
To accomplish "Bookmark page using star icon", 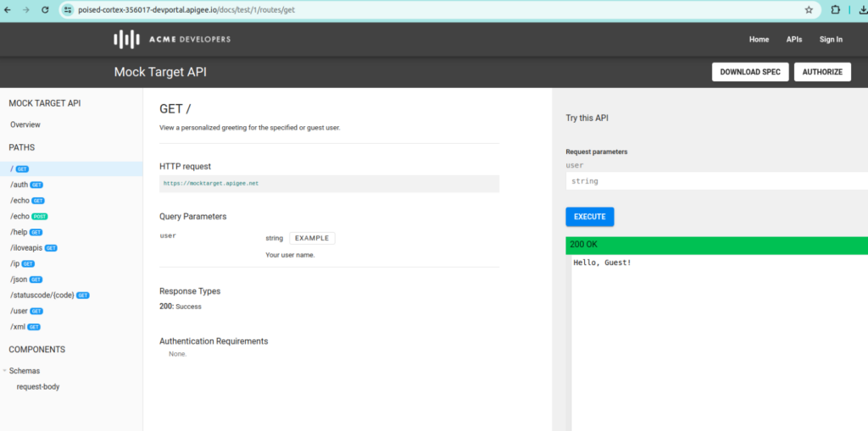I will point(808,10).
